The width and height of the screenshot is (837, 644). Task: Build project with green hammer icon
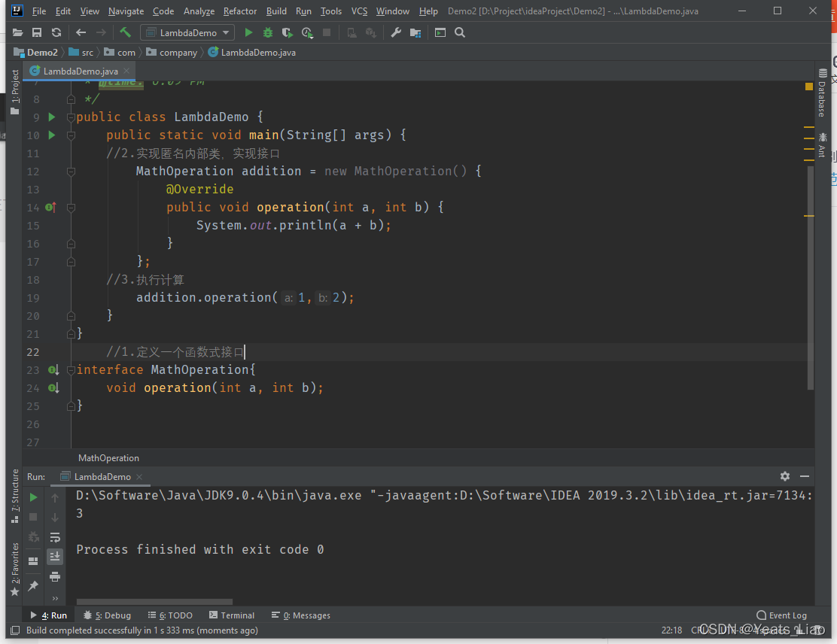pos(126,32)
